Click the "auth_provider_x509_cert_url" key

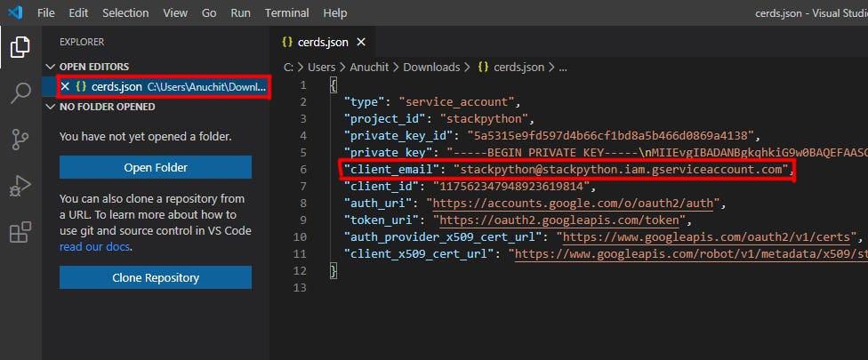(443, 238)
